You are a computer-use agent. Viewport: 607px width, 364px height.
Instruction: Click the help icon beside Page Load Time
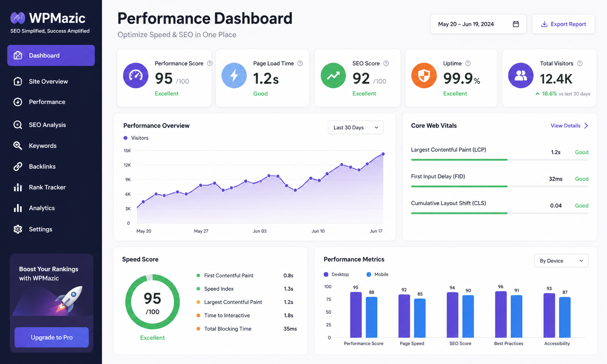pyautogui.click(x=300, y=63)
